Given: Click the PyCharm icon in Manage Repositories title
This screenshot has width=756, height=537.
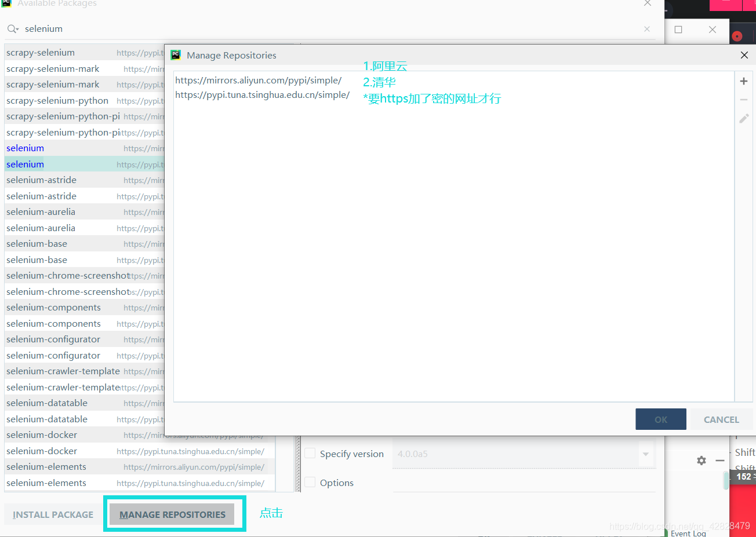Looking at the screenshot, I should 176,55.
